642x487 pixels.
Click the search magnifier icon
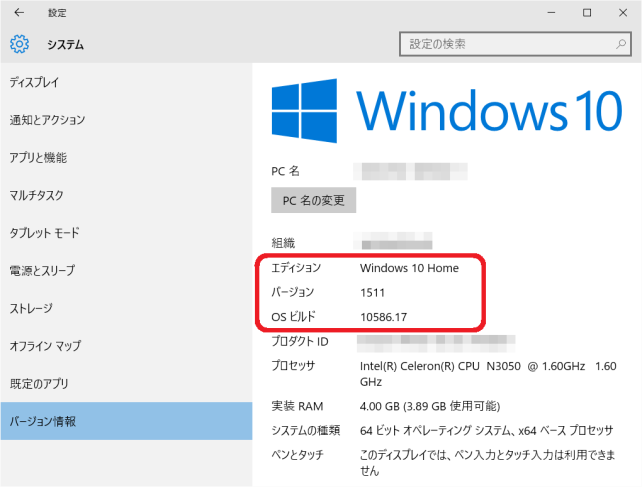(621, 44)
